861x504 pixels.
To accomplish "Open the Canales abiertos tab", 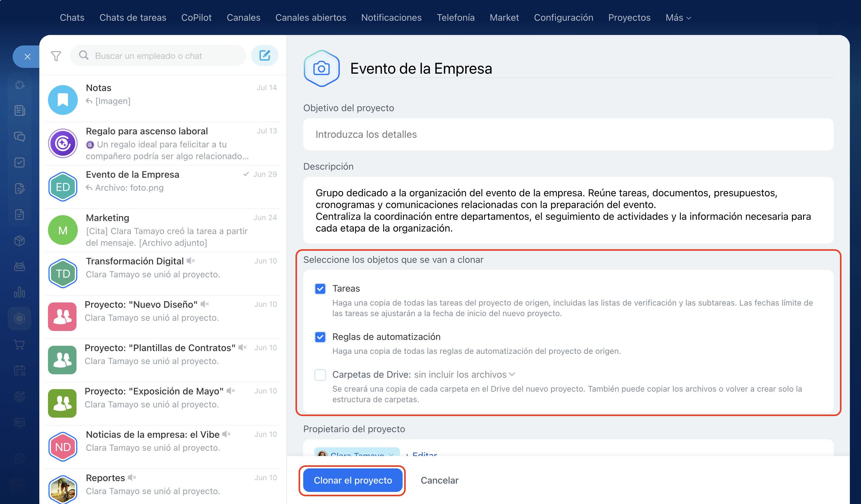I will pyautogui.click(x=311, y=17).
